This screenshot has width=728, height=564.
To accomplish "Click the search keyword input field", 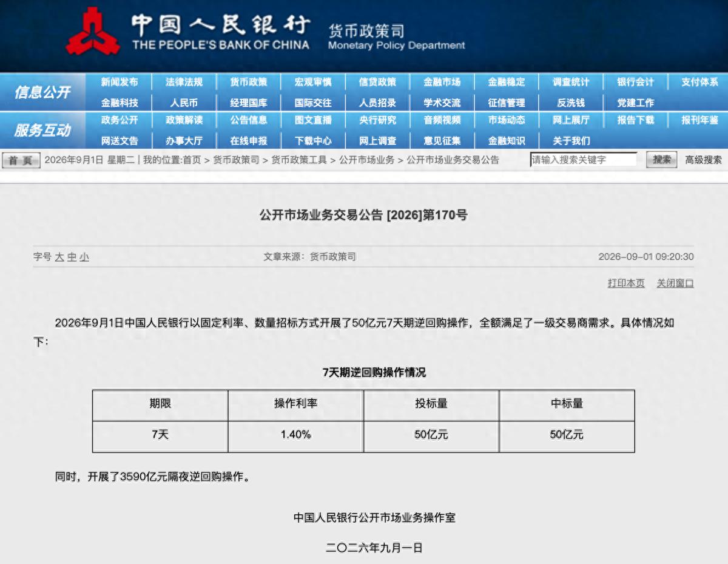I will [584, 160].
